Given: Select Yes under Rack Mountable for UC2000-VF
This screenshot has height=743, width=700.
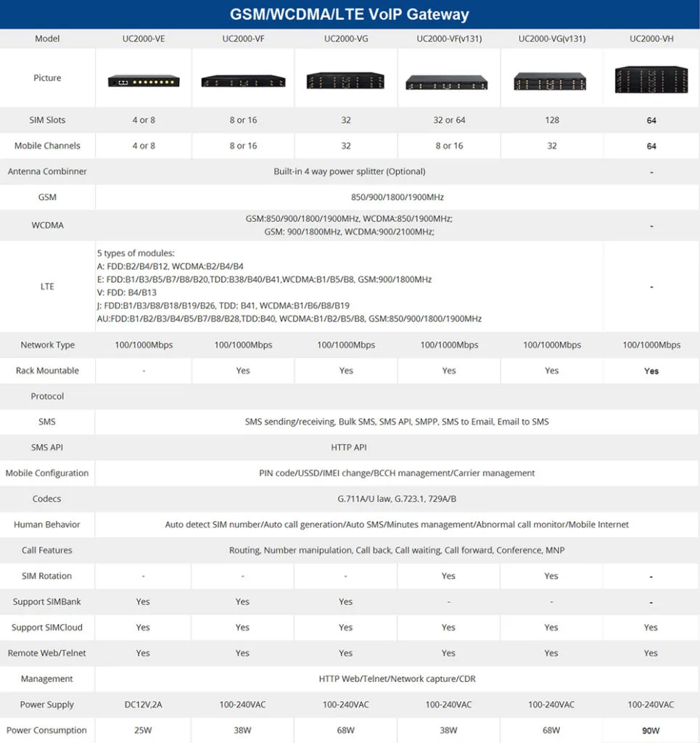Looking at the screenshot, I should (242, 370).
